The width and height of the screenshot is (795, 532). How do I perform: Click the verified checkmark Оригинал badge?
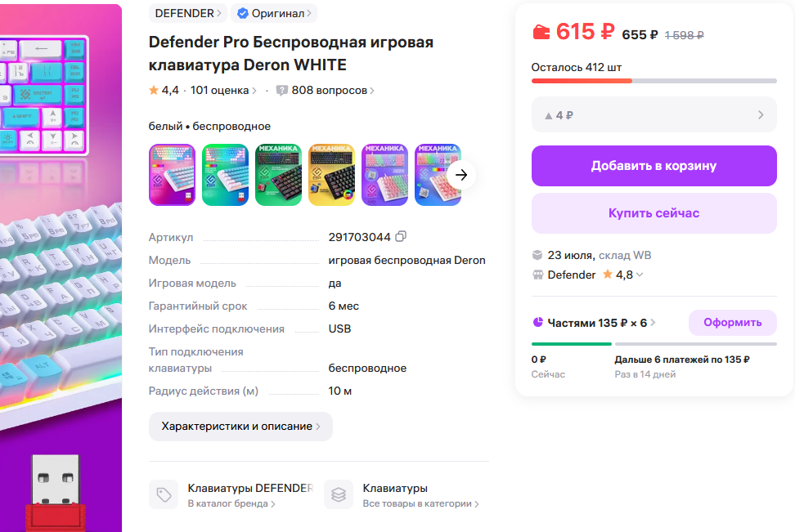274,13
